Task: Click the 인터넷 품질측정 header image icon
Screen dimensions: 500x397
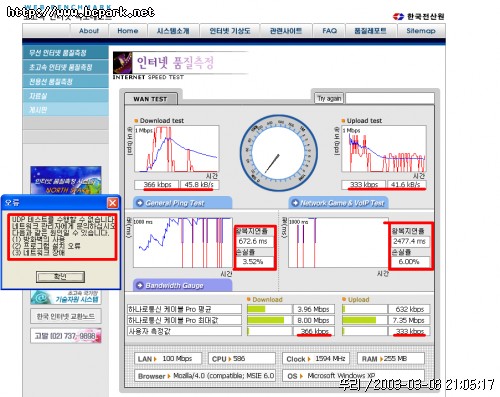Action: [123, 63]
